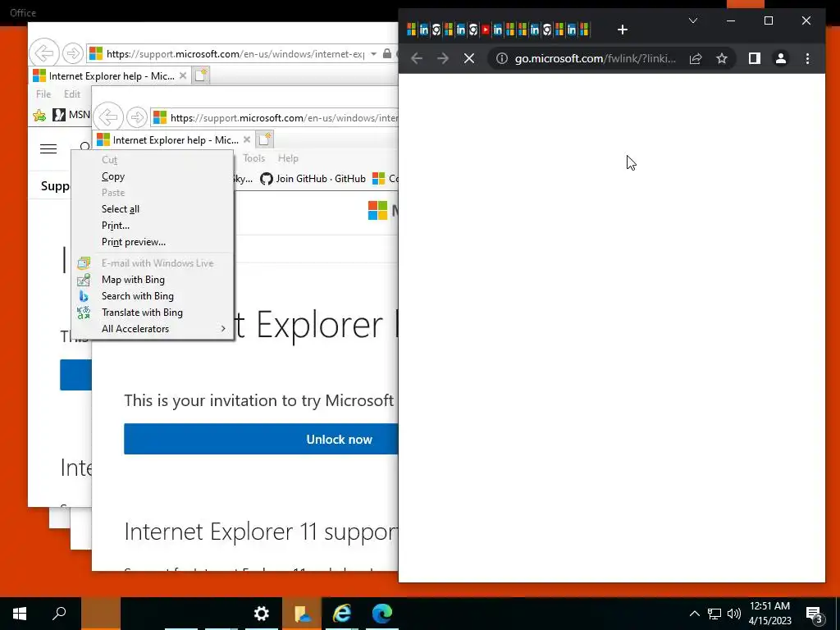Viewport: 840px width, 630px height.
Task: Open the Edit menu in rear IE window
Action: pos(72,94)
